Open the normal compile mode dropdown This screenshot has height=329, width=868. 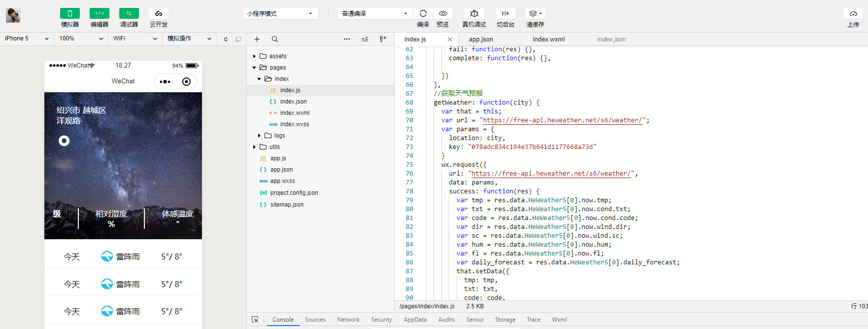point(375,13)
